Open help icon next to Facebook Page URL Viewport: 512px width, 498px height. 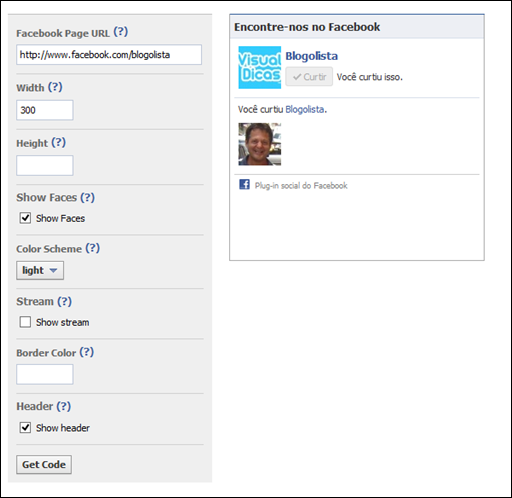point(121,32)
